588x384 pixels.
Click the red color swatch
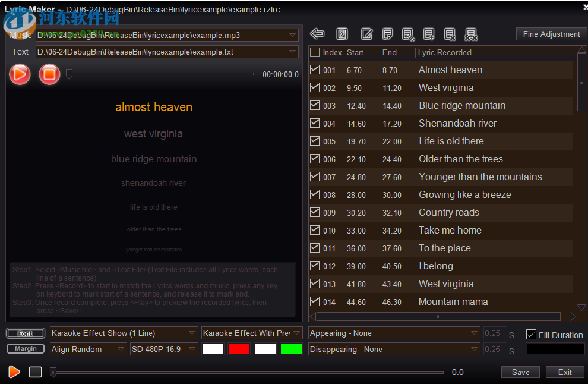tap(239, 349)
